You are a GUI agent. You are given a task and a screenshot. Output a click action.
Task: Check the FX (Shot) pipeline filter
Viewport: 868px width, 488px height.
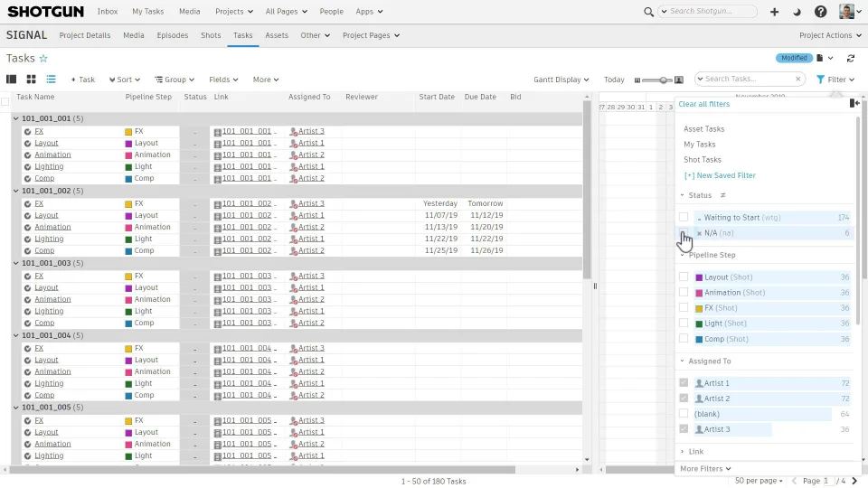pyautogui.click(x=684, y=307)
